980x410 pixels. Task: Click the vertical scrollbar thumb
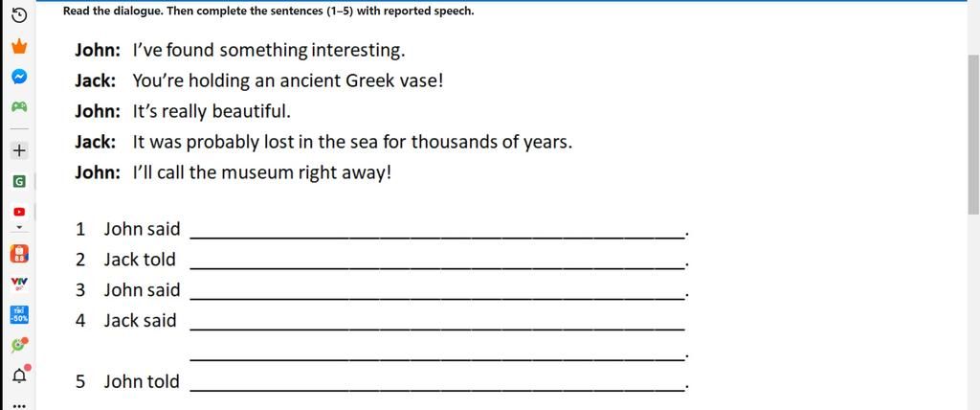(974, 134)
